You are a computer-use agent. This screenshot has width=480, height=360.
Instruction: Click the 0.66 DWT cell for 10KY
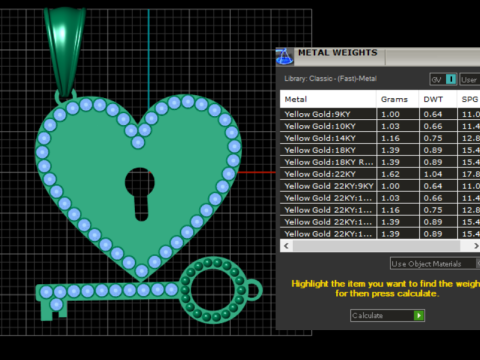[x=438, y=126]
